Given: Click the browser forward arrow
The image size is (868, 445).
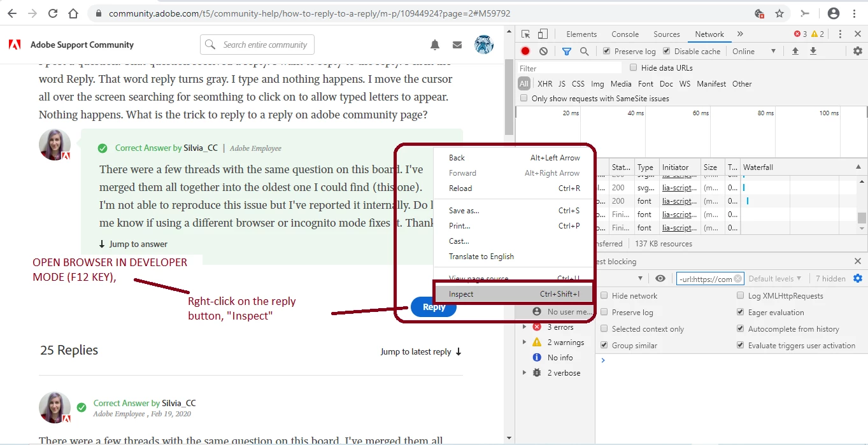Looking at the screenshot, I should point(32,13).
